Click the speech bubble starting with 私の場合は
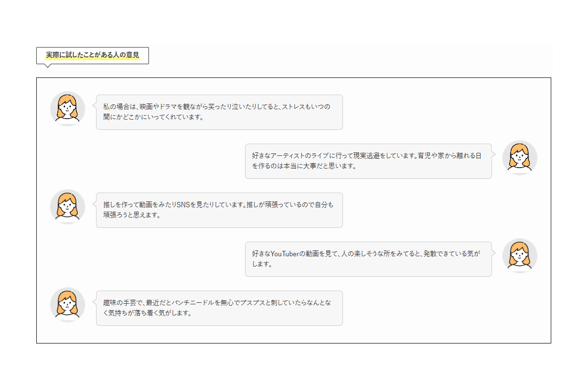The height and width of the screenshot is (392, 588). coord(219,112)
